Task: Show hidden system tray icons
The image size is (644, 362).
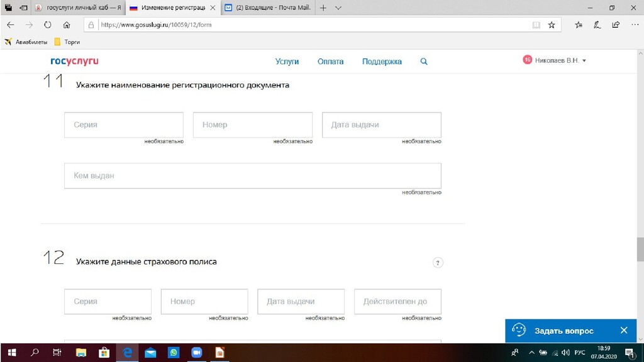Action: click(531, 353)
